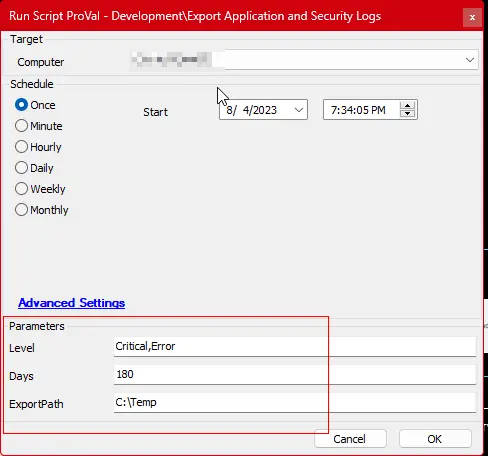Select the Minute schedule option
The width and height of the screenshot is (488, 456).
tap(39, 126)
